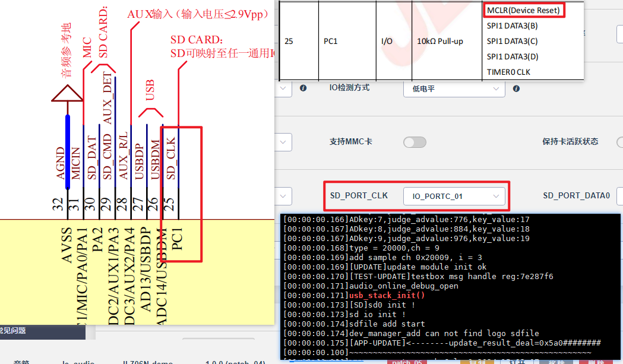Viewport: 623px width, 364px height.
Task: Toggle the 支持MMC卡 switch
Action: [x=415, y=143]
